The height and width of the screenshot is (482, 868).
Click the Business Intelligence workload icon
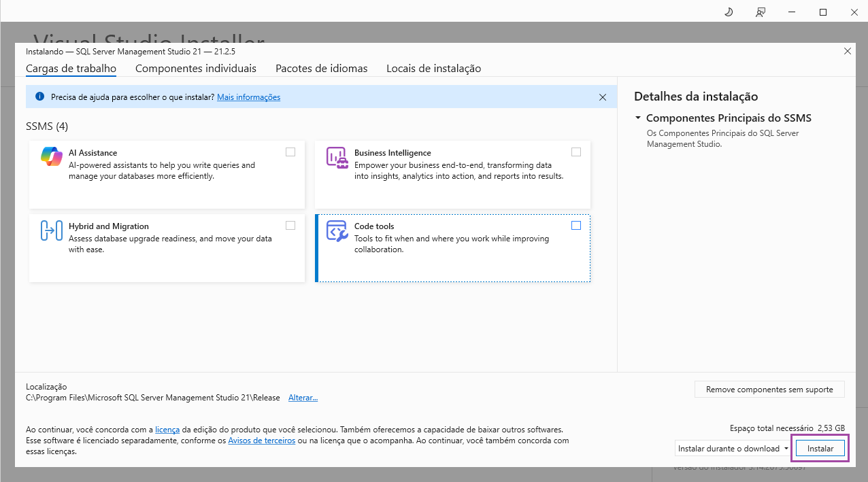coord(337,157)
